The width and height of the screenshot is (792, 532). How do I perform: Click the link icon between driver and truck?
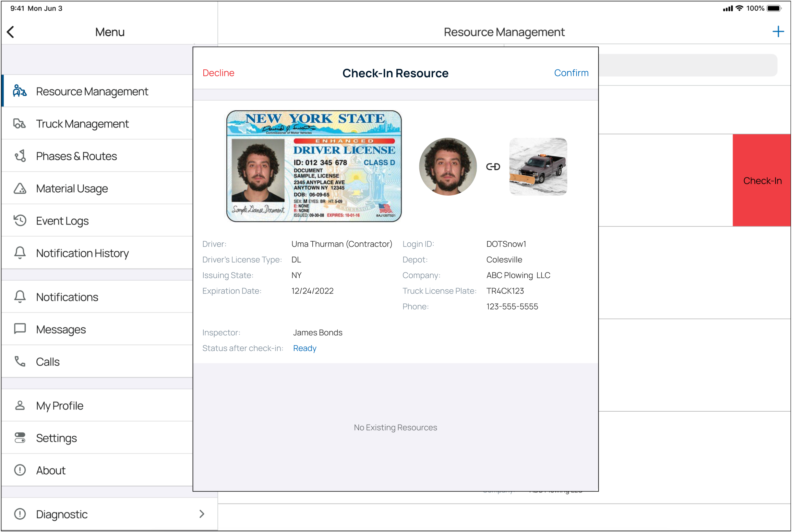point(493,167)
